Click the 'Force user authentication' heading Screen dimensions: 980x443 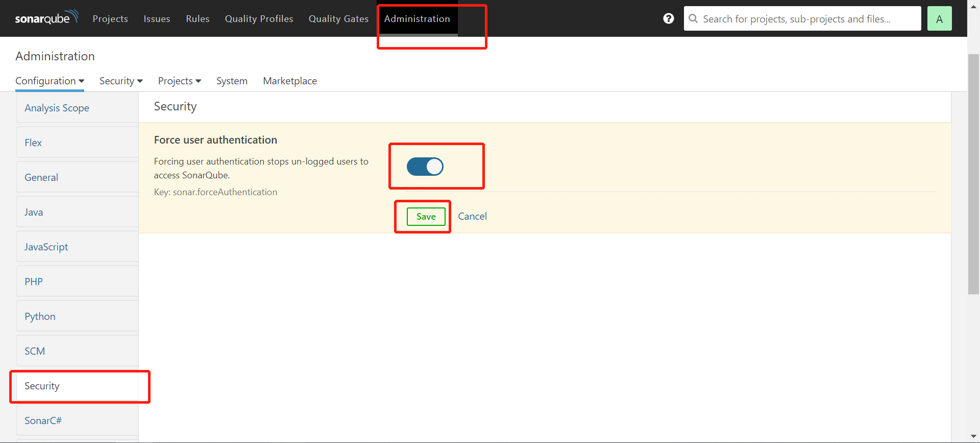(x=215, y=140)
